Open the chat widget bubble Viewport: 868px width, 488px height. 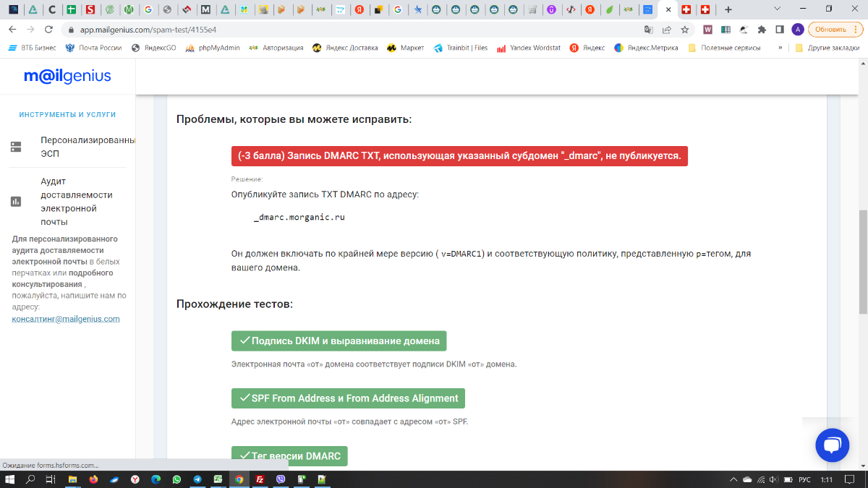[x=832, y=445]
